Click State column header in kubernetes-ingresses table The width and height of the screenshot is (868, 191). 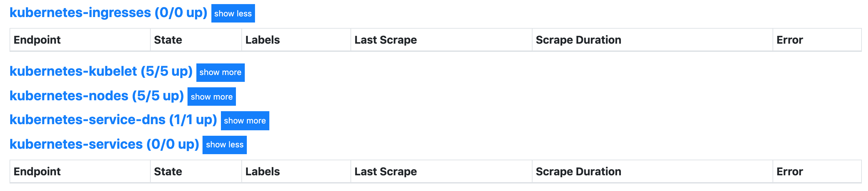168,40
